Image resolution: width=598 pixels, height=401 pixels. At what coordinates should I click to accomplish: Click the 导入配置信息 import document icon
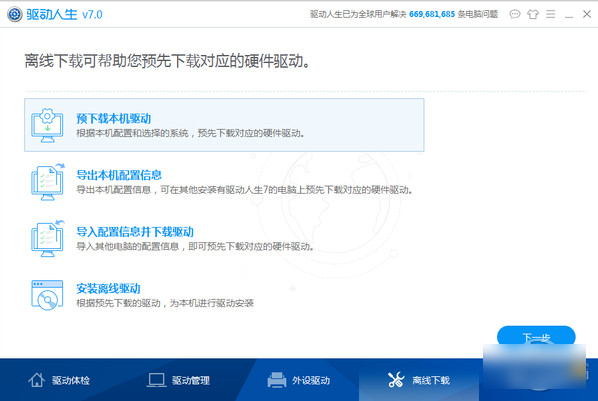[x=48, y=238]
